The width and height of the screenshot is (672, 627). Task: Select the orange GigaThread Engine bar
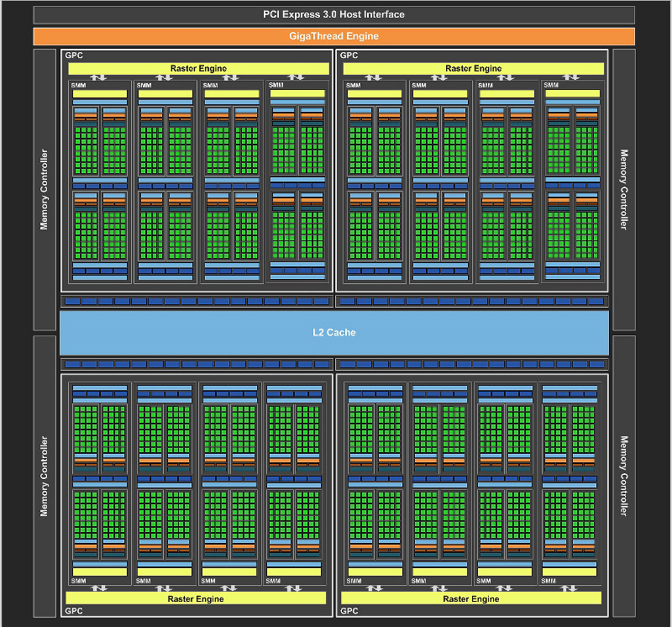(333, 36)
